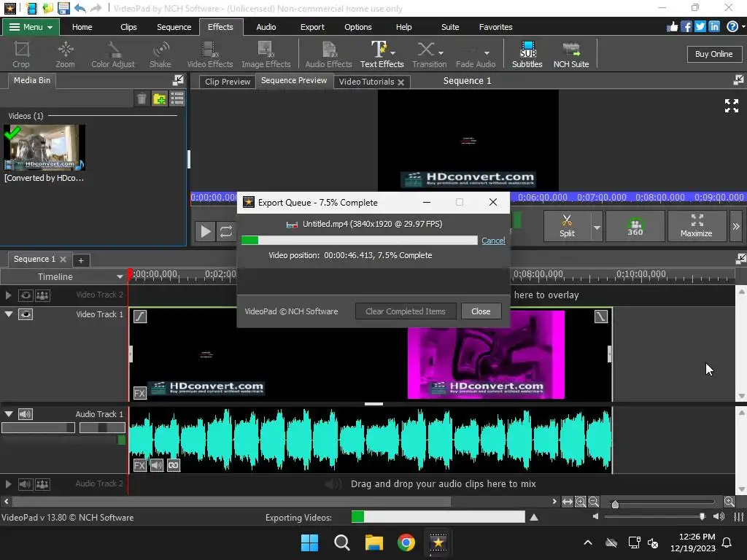
Task: Zoom out of the timeline
Action: [594, 502]
